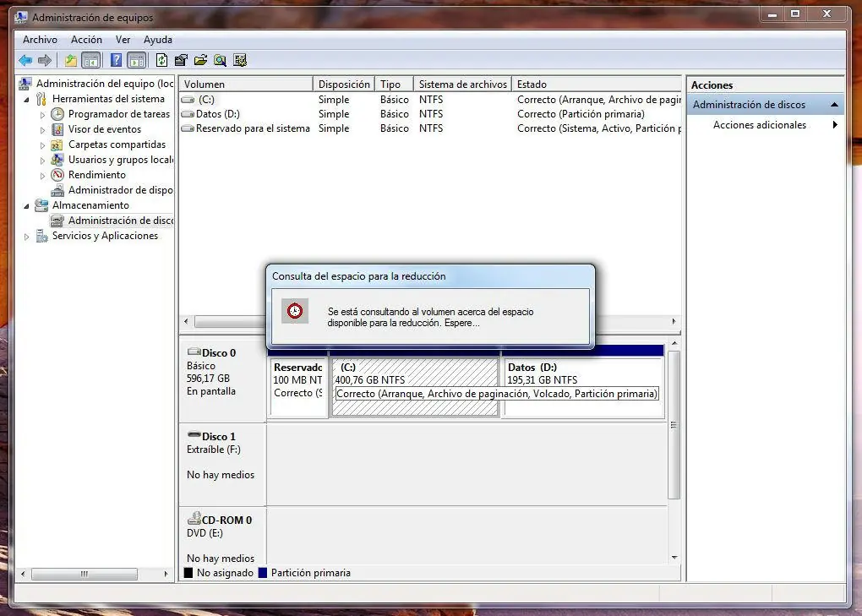
Task: Open the Archivo menu
Action: click(x=40, y=40)
